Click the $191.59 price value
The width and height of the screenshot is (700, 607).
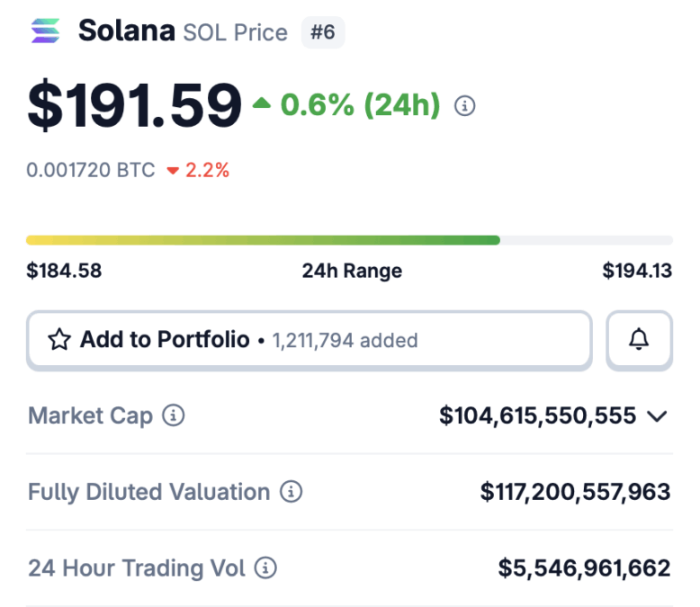point(135,105)
